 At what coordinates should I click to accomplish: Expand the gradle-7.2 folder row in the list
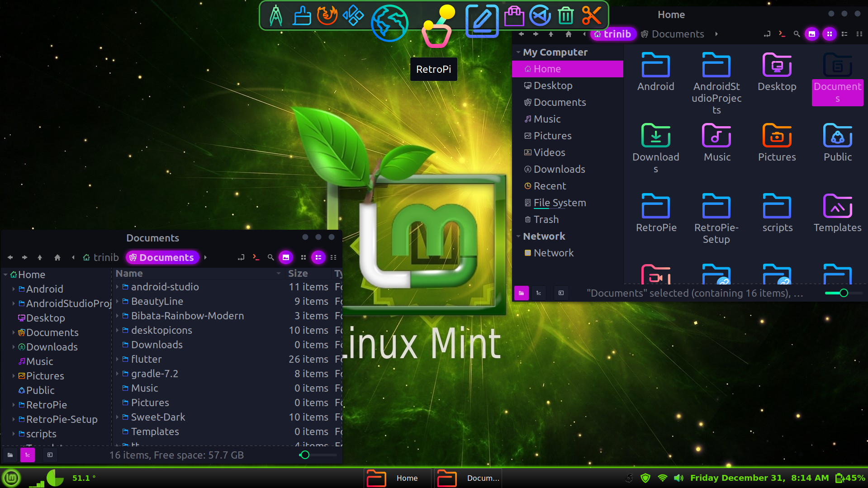[117, 374]
